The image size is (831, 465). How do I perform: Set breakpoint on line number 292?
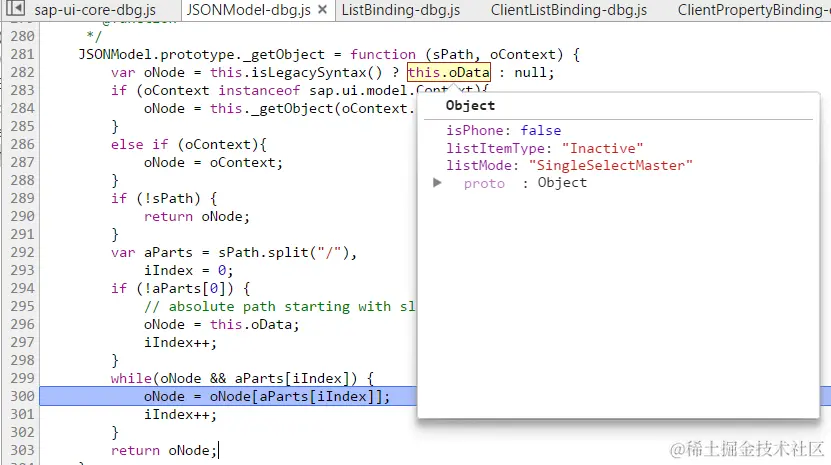click(22, 252)
